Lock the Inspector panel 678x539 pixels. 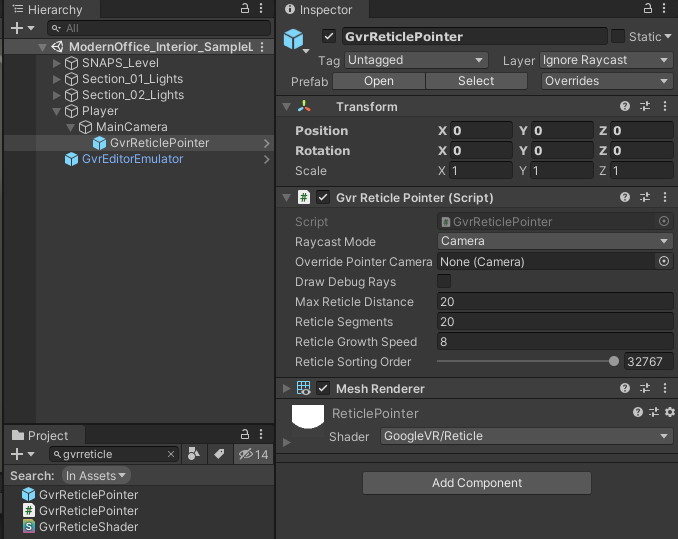[648, 8]
